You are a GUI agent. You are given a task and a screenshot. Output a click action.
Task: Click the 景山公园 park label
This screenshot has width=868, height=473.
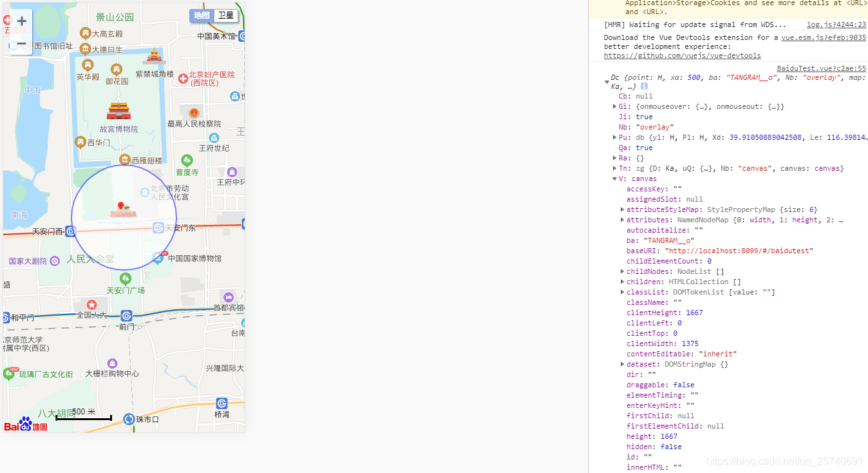115,17
